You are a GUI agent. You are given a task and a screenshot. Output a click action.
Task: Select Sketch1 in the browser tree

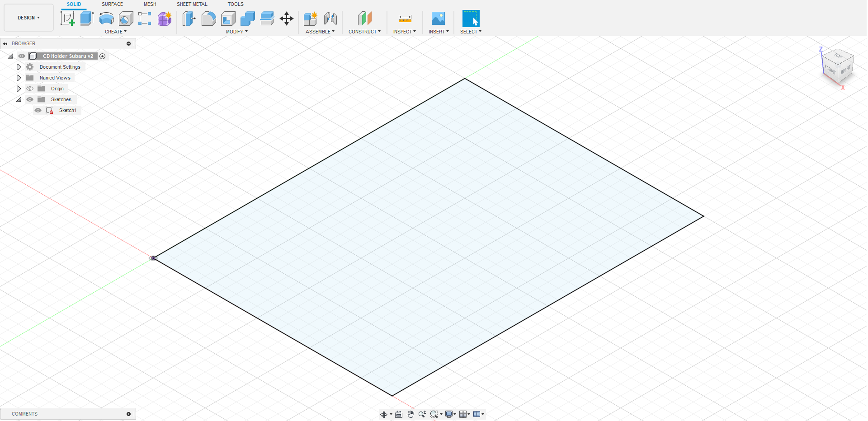click(68, 110)
